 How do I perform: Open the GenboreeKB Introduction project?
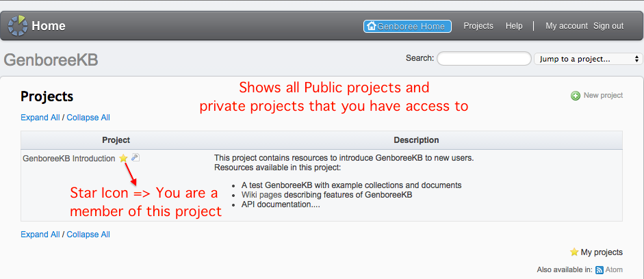tap(69, 159)
